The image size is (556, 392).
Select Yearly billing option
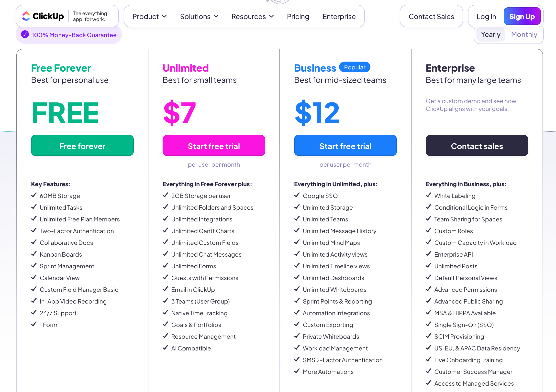490,35
